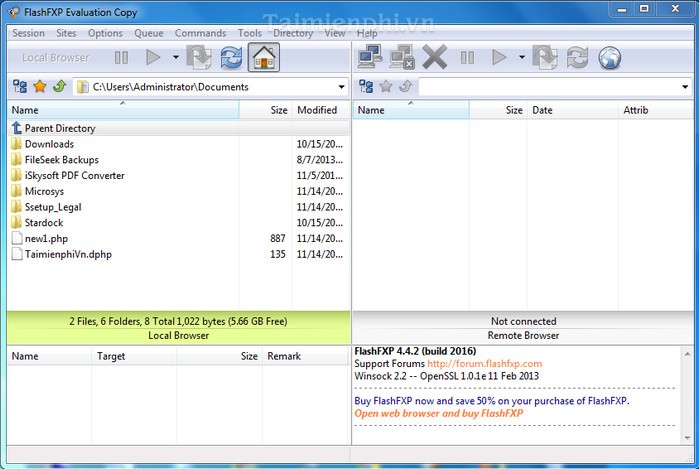699x469 pixels.
Task: Click the local Home directory icon
Action: (264, 58)
